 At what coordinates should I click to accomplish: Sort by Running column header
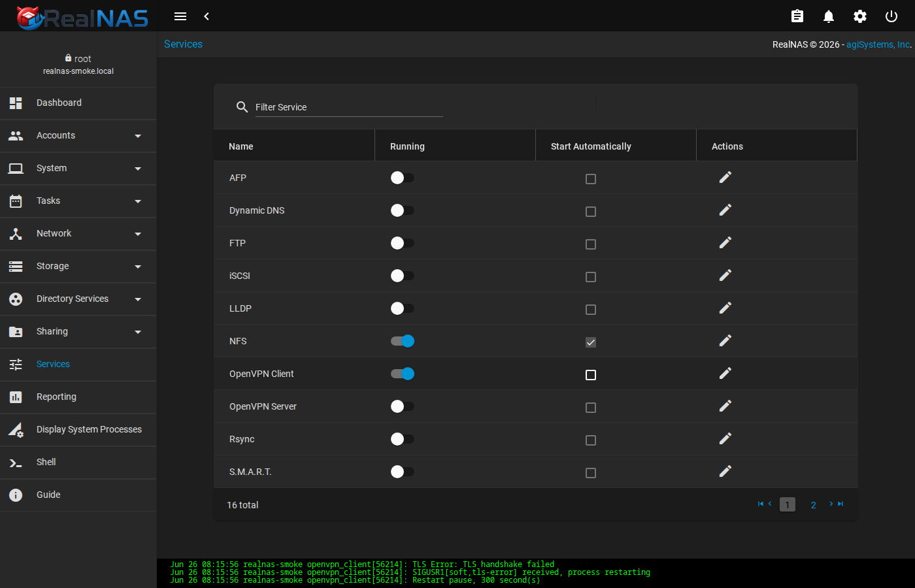tap(455, 146)
